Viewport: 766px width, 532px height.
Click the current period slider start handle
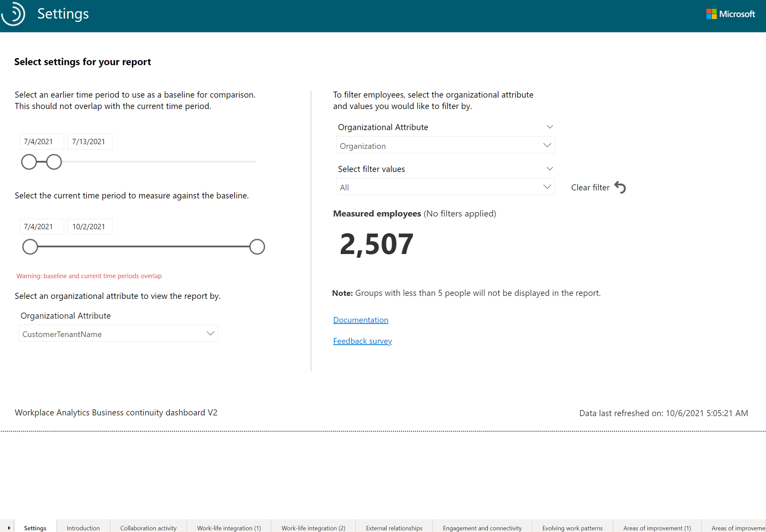click(30, 247)
